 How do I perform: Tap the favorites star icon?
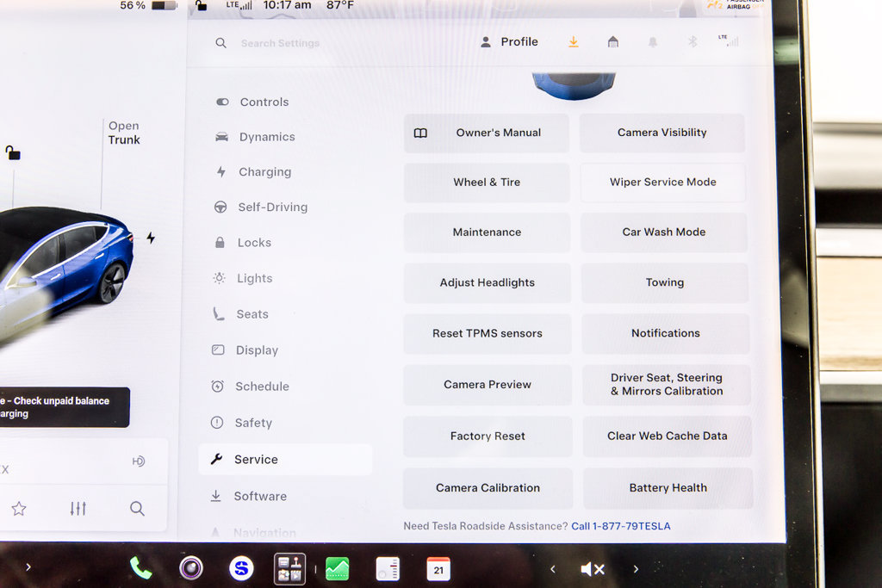pyautogui.click(x=19, y=509)
